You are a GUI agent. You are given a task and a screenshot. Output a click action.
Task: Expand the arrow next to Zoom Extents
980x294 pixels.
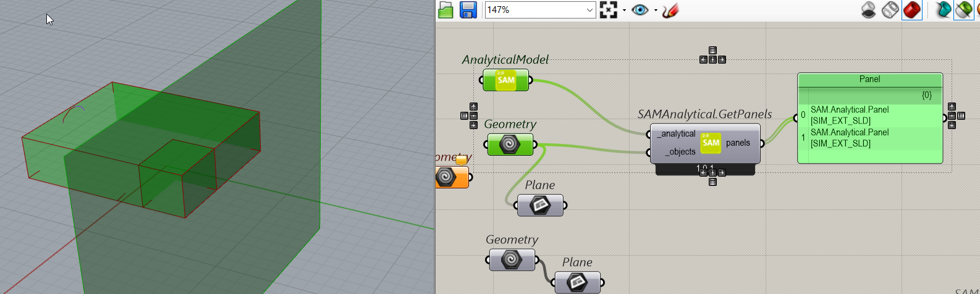pyautogui.click(x=624, y=10)
